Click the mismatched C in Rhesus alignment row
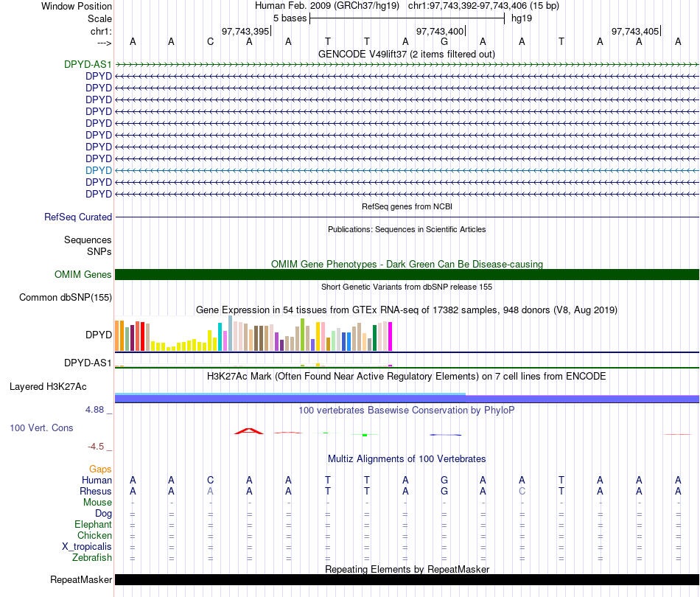The height and width of the screenshot is (597, 700). [x=522, y=491]
